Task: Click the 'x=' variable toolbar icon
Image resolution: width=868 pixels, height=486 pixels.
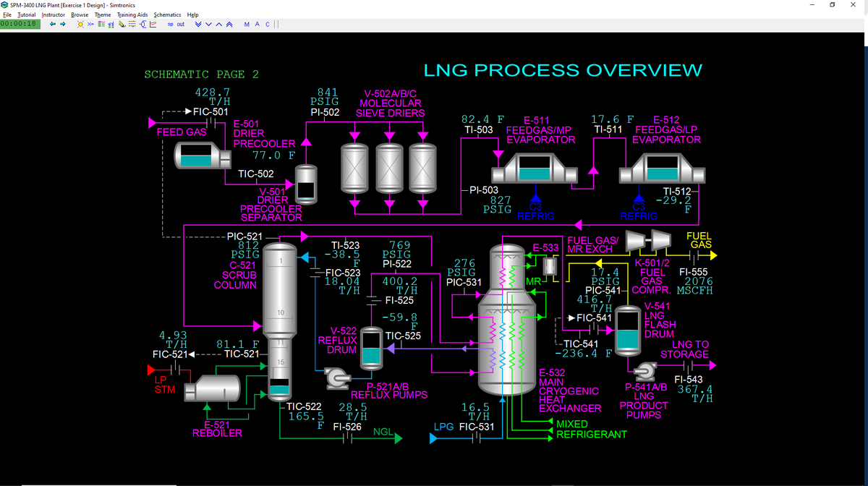Action: [x=91, y=24]
